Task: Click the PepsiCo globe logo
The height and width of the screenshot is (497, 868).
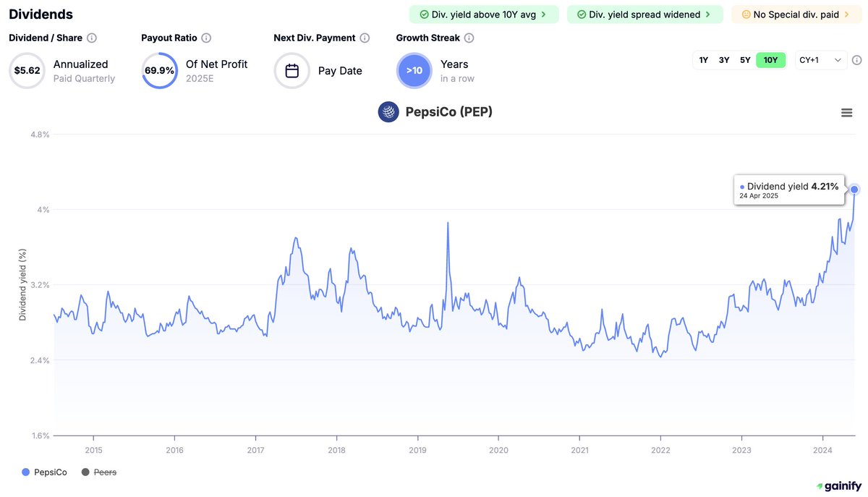Action: [x=388, y=111]
